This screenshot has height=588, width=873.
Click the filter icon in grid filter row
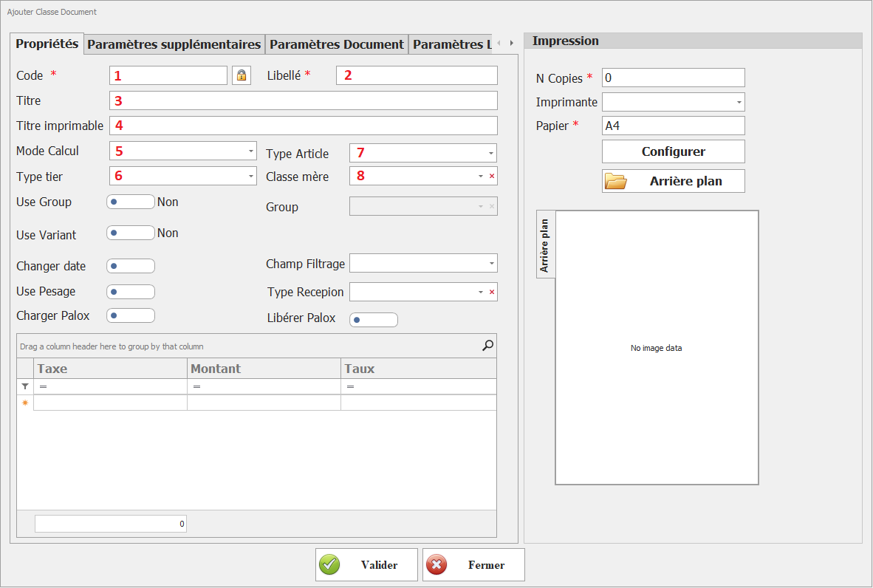[x=25, y=386]
